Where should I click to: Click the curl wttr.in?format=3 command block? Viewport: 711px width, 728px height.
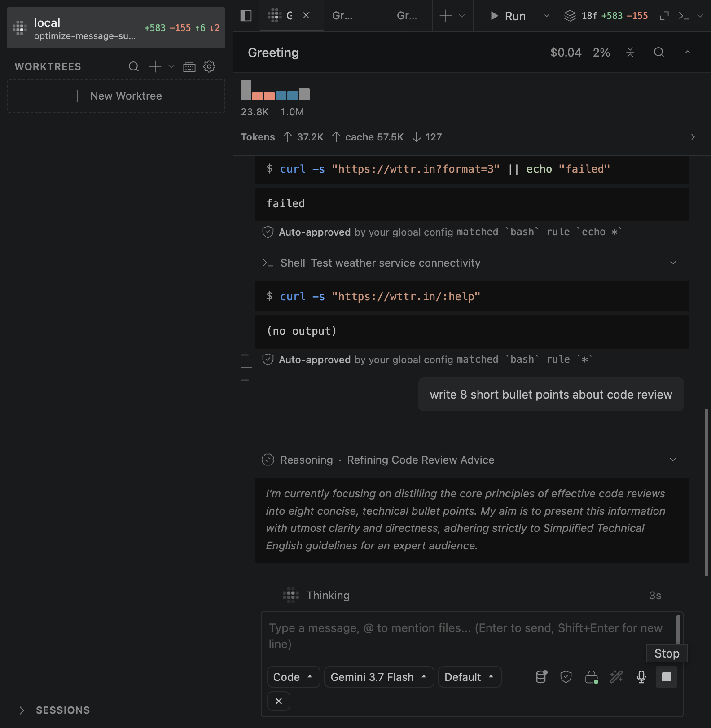click(x=472, y=169)
